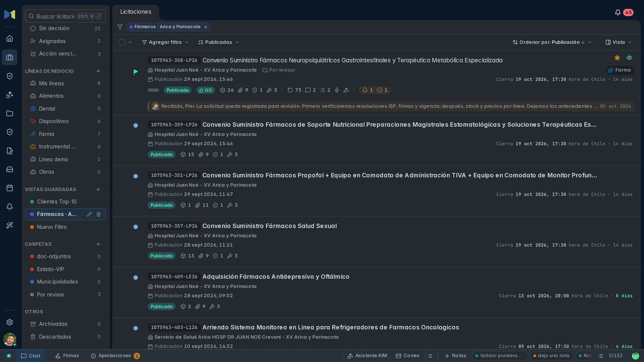
Task: Open the select-all checkbox dropdown arrow
Action: point(130,42)
